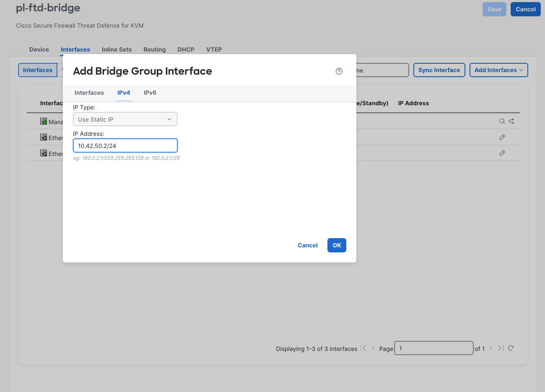Cancel the Add Bridge Group Interface dialog
The image size is (545, 392).
[x=308, y=245]
